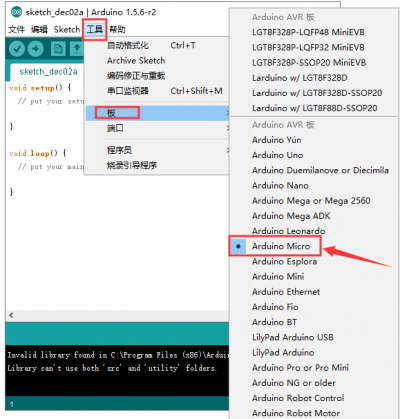Viewport: 400px width, 419px height.
Task: Select the sketch_dec02a editor tab
Action: click(48, 72)
